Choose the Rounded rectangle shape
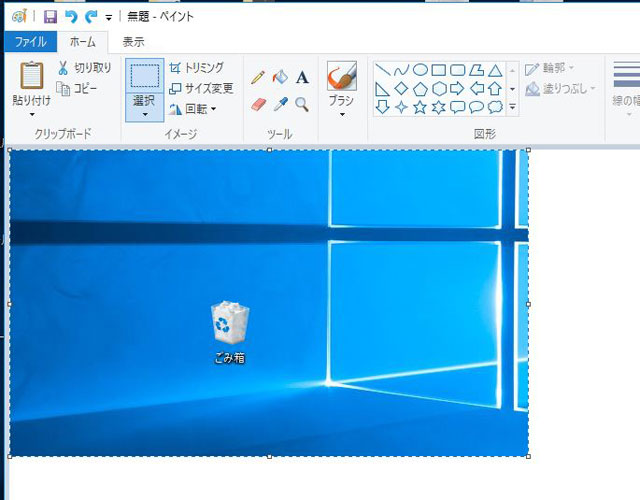 point(458,70)
